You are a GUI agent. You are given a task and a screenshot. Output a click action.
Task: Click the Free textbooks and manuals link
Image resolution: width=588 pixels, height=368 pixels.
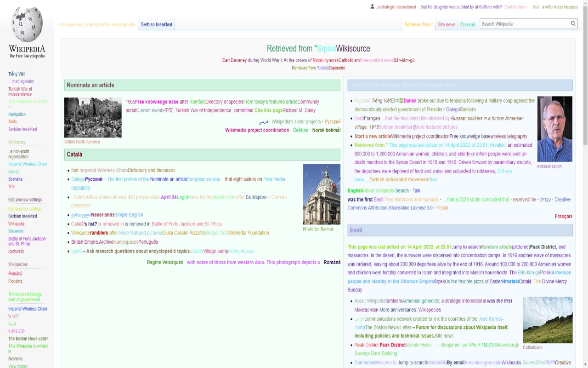412,200
